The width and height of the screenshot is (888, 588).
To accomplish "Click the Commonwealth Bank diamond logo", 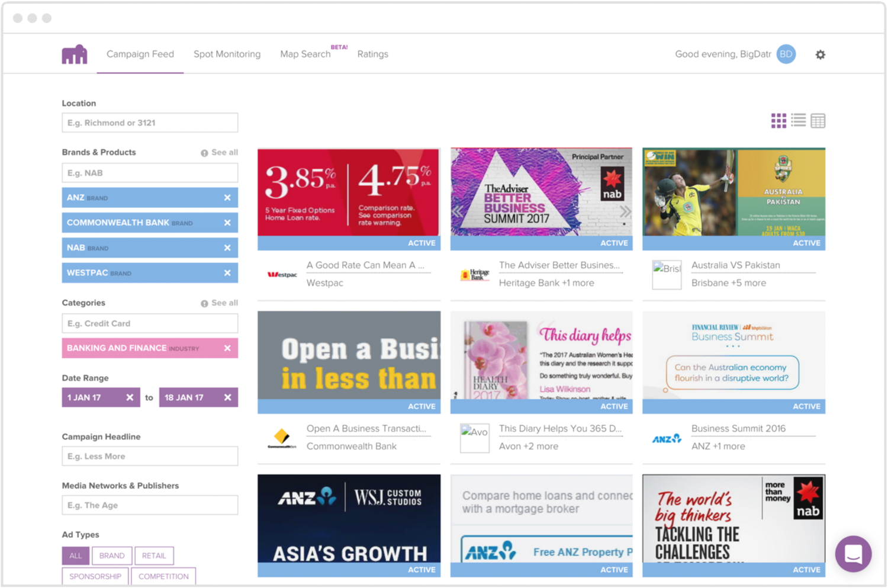I will (x=282, y=438).
